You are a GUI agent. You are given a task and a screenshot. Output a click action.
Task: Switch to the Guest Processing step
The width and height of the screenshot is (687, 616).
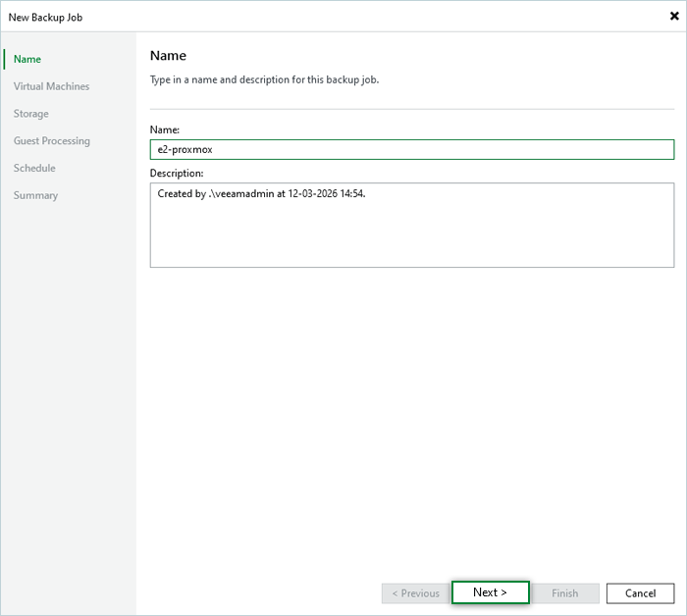[x=51, y=141]
